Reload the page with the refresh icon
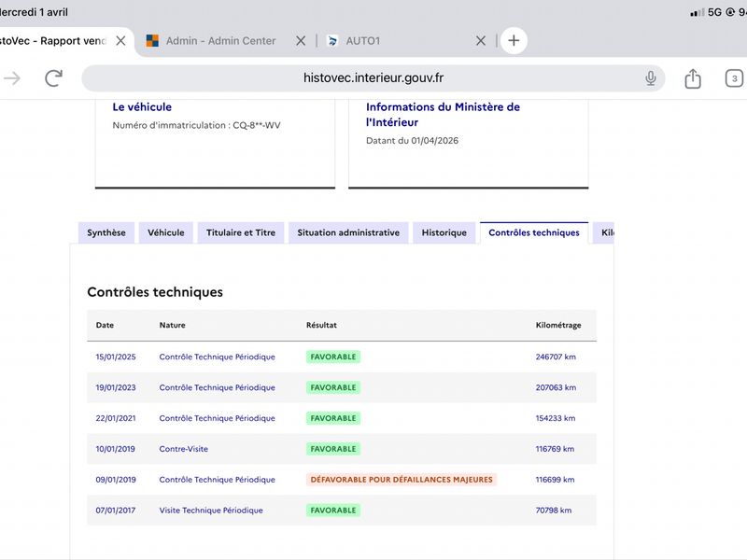747x560 pixels. pos(53,78)
